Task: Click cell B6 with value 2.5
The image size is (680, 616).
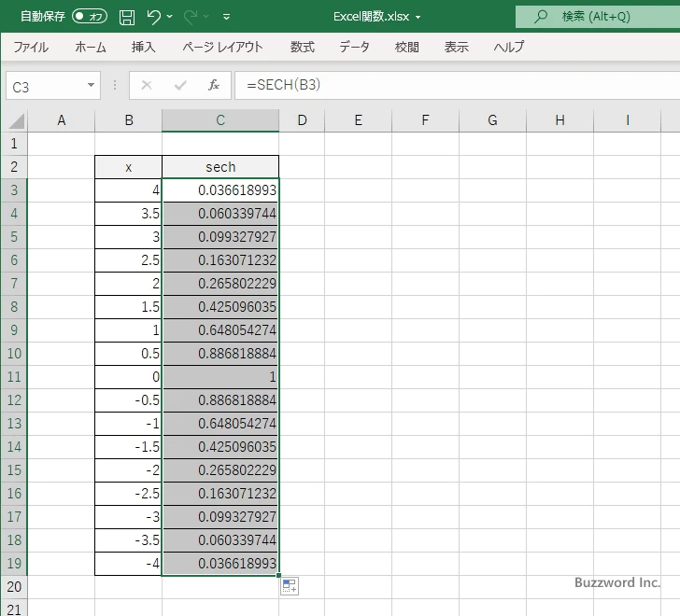Action: pyautogui.click(x=128, y=260)
